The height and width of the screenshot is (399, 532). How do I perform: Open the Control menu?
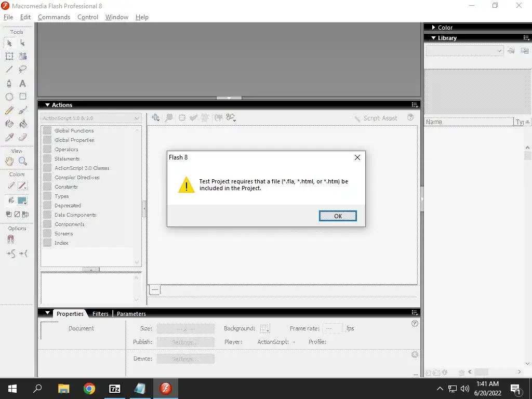tap(87, 17)
